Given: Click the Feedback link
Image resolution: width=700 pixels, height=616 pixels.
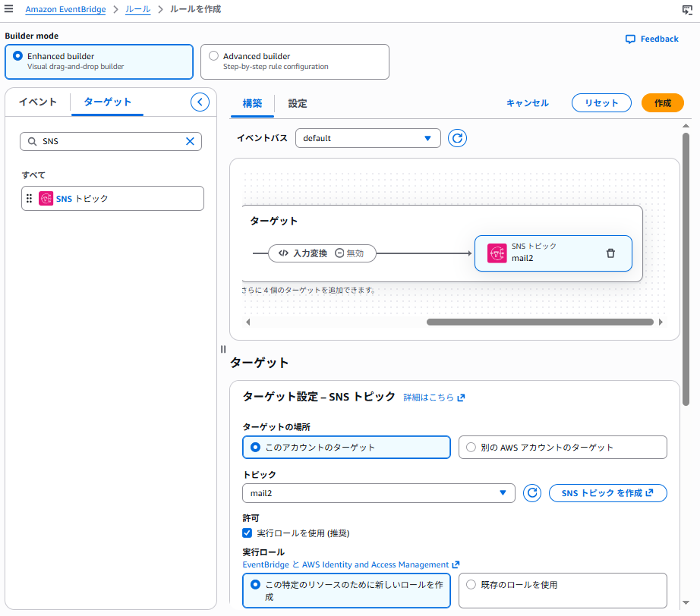Looking at the screenshot, I should (x=659, y=39).
